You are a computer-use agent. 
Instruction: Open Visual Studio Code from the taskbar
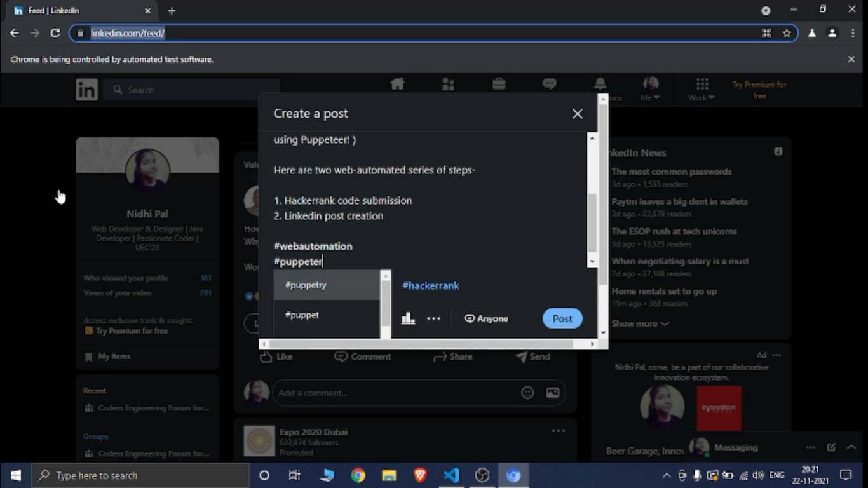(x=451, y=475)
